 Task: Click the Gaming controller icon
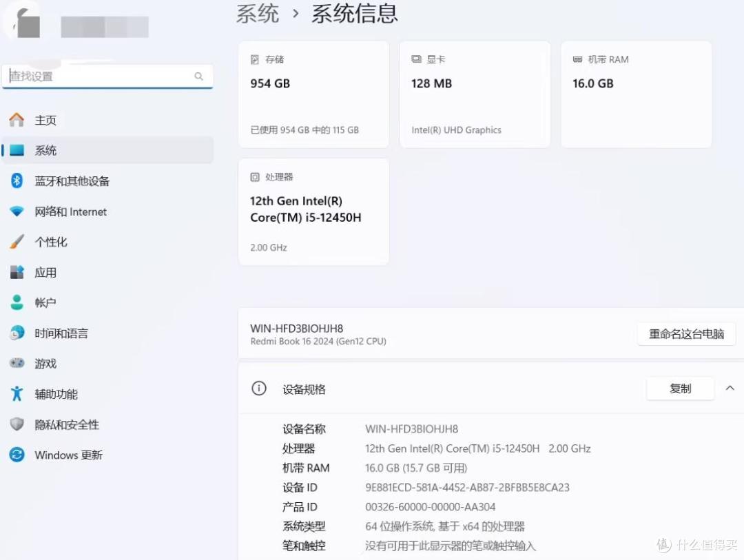coord(17,363)
